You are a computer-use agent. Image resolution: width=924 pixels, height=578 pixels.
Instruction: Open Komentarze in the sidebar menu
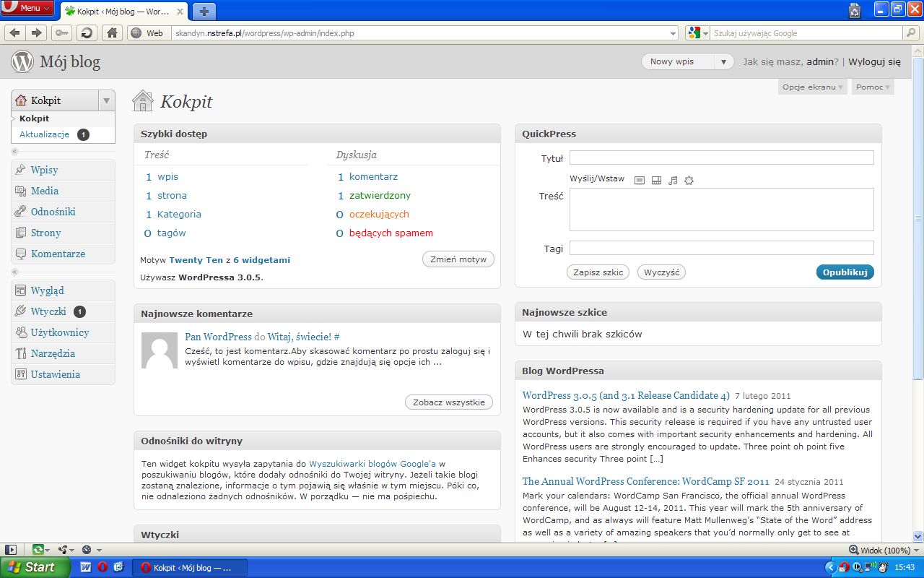(58, 254)
